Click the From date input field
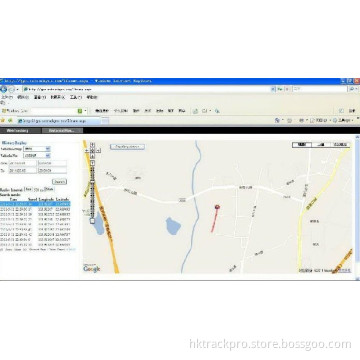Image resolution: width=360 pixels, height=360 pixels. tap(23, 163)
